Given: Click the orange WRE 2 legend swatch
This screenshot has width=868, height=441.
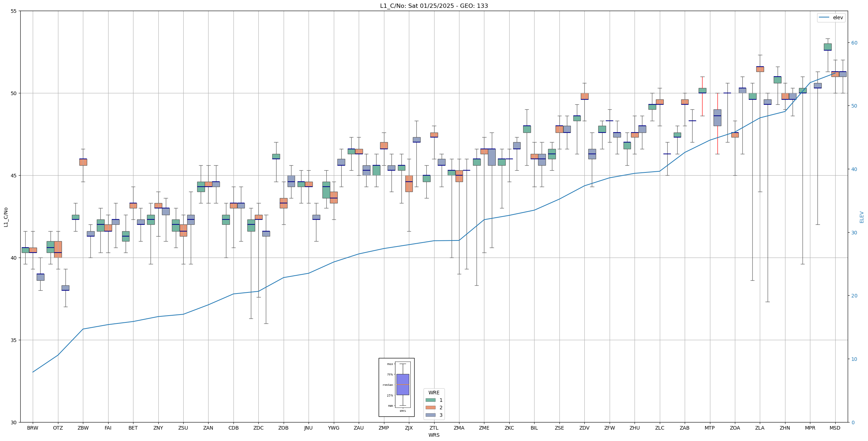Looking at the screenshot, I should coord(430,408).
